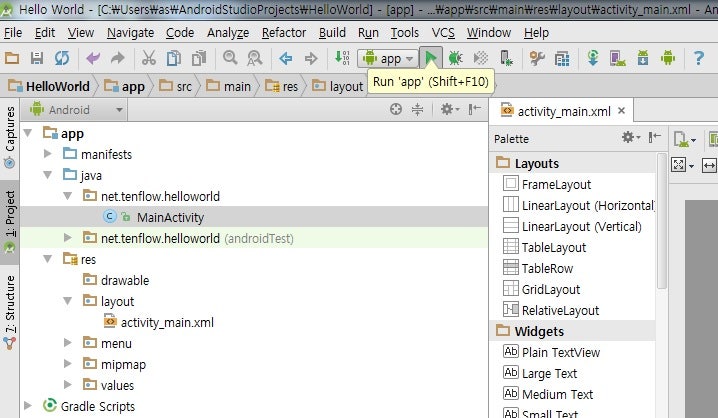Viewport: 718px width, 418px height.
Task: Close the activity_main.xml tab
Action: click(x=621, y=110)
